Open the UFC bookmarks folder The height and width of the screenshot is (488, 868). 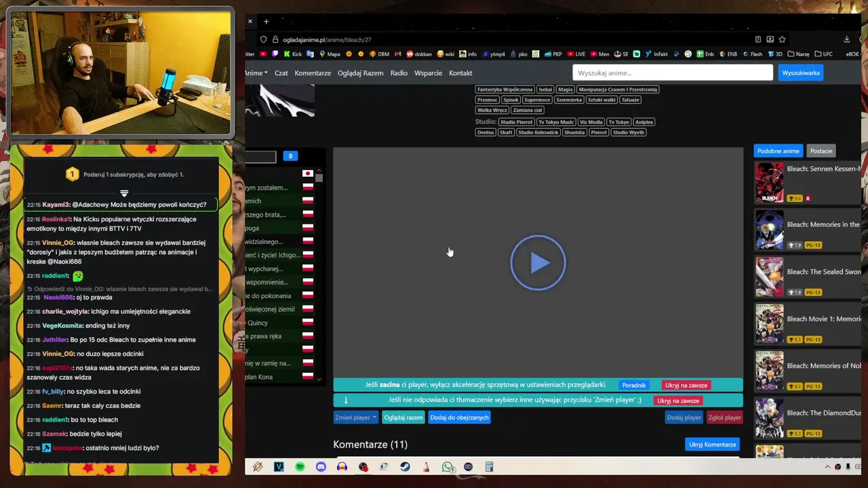(823, 54)
